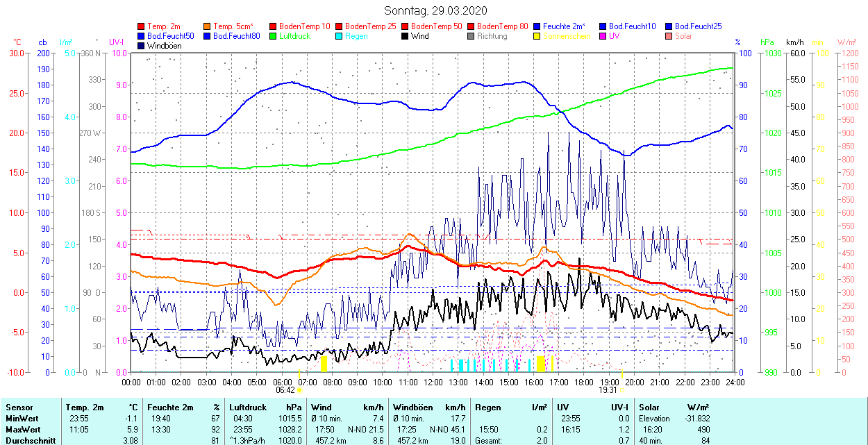The width and height of the screenshot is (868, 445).
Task: Click the yellow Sonnenschein legend swatch
Action: (537, 36)
